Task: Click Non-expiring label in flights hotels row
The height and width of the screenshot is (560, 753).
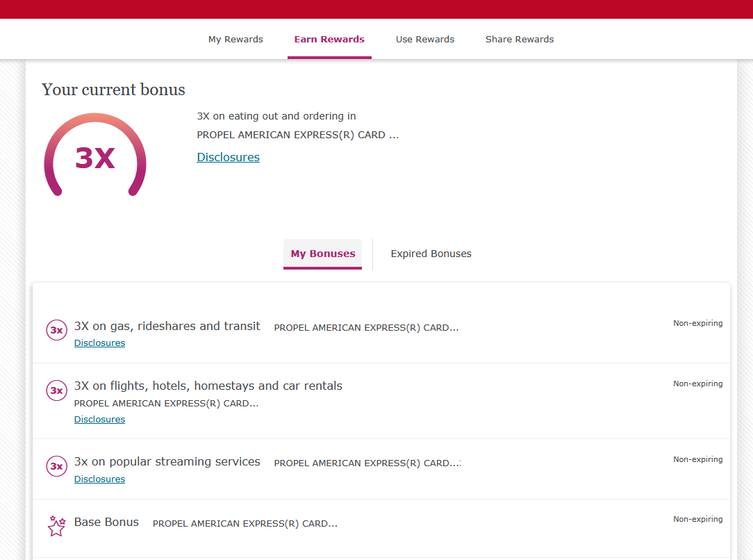Action: coord(697,384)
